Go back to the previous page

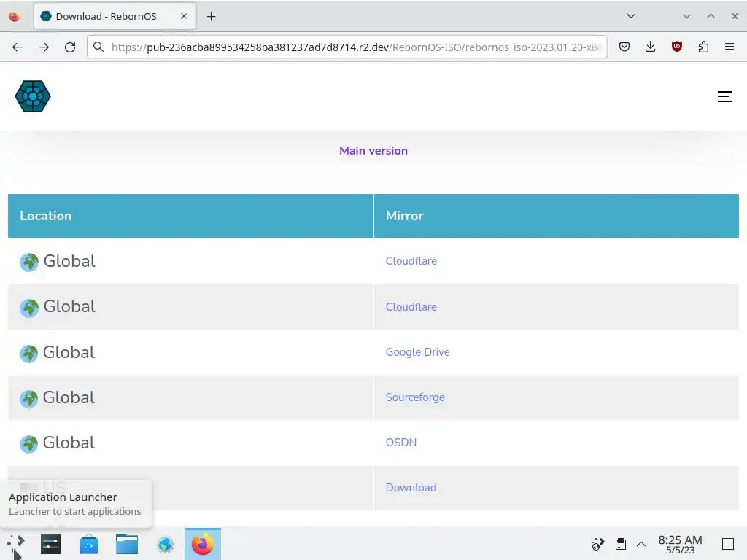click(18, 47)
